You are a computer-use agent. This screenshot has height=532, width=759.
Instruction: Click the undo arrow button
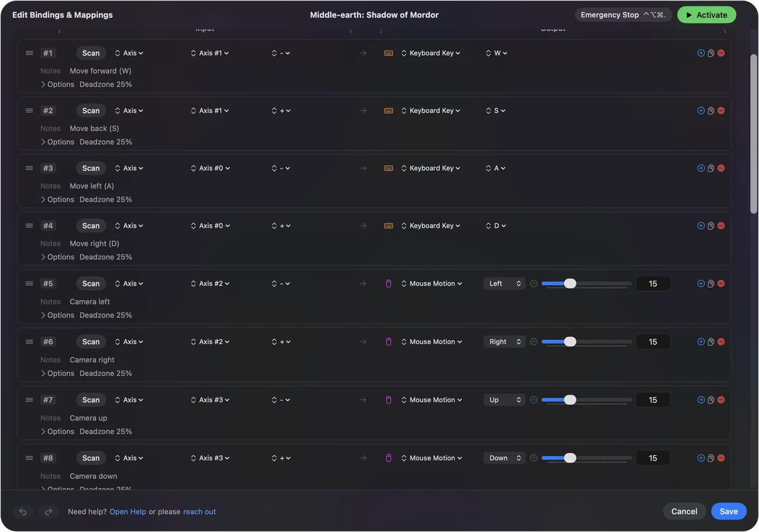point(23,512)
